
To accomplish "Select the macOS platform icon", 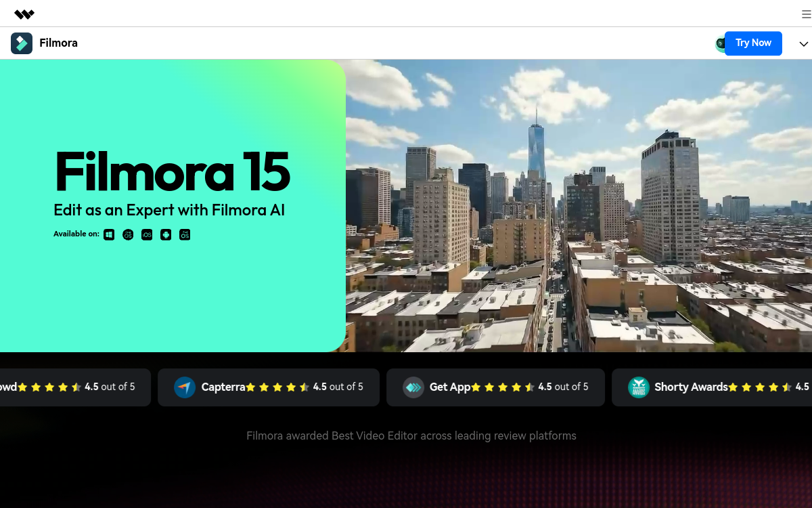I will 128,235.
